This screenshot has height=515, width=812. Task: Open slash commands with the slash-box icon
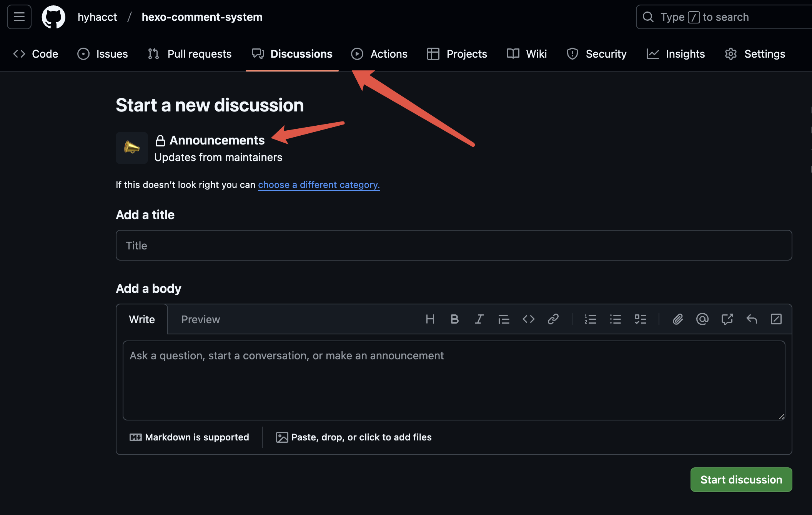[x=776, y=319]
